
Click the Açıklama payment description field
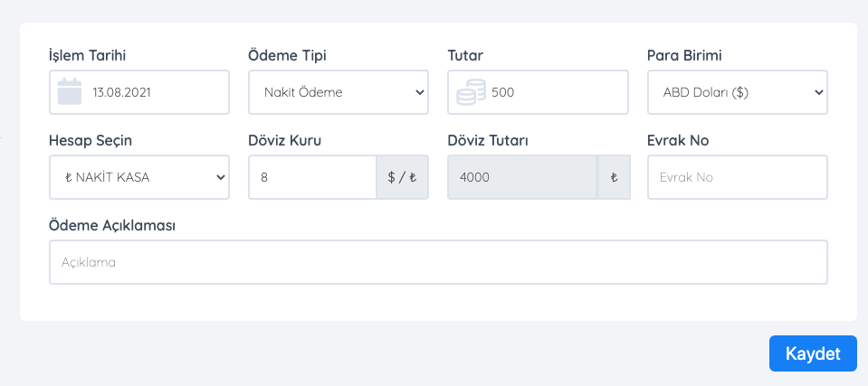coord(438,262)
